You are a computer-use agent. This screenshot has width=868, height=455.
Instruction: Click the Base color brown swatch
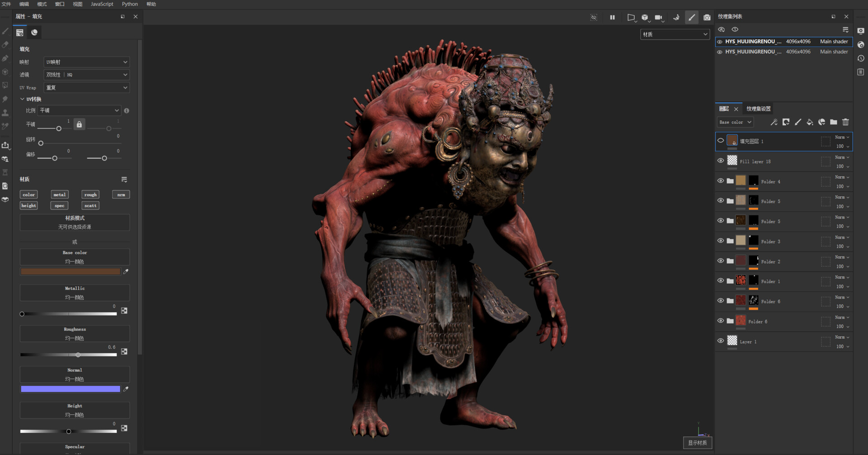71,271
